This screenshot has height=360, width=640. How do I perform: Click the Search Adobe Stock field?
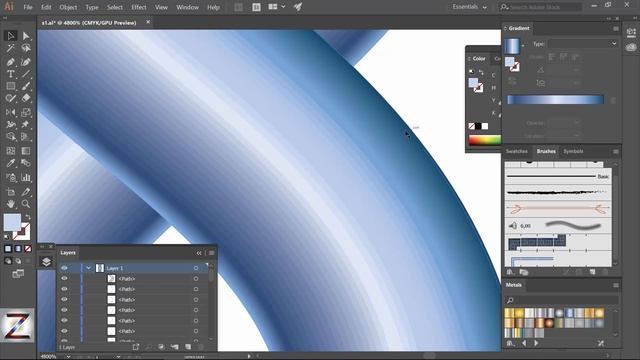pos(541,7)
